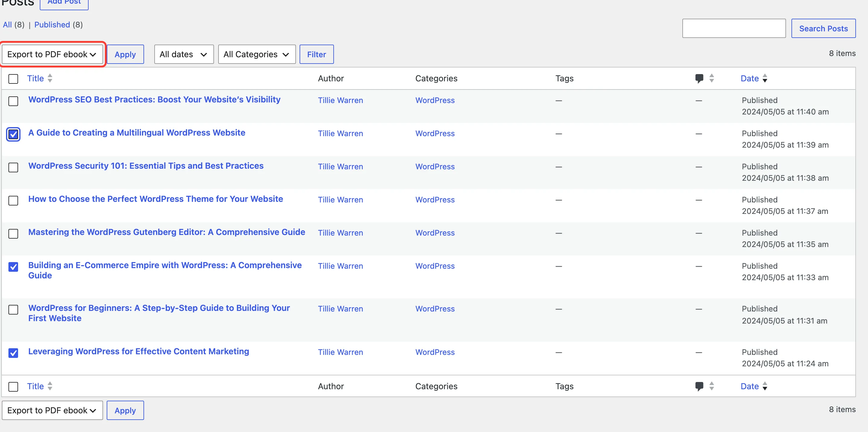Open WordPress for Beginners post
The height and width of the screenshot is (432, 868).
159,313
